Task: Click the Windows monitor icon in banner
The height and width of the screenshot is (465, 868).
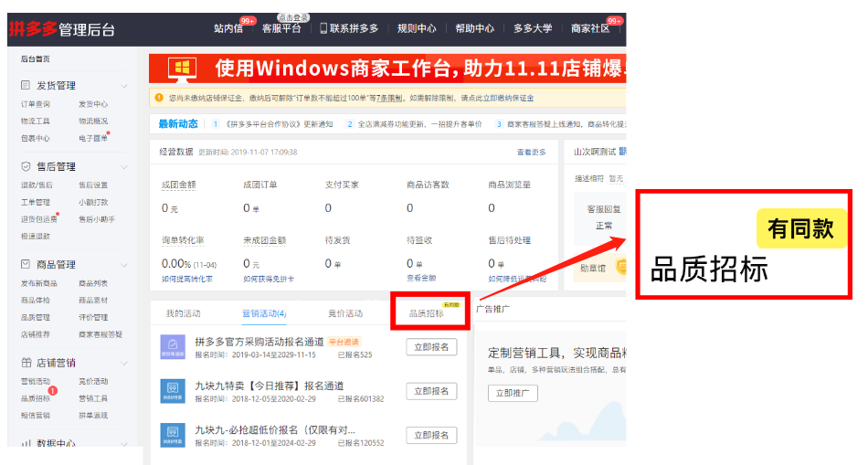Action: click(182, 69)
